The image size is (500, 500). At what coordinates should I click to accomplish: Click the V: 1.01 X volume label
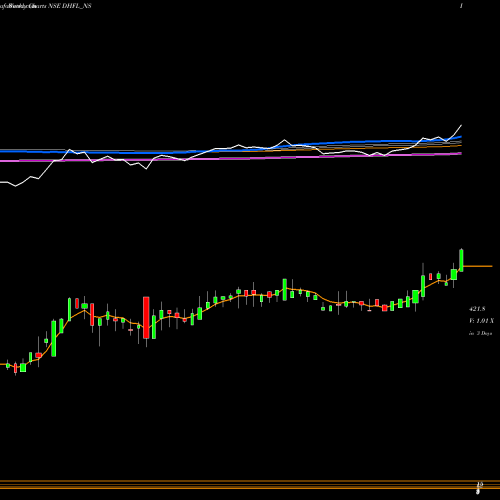coord(481,321)
